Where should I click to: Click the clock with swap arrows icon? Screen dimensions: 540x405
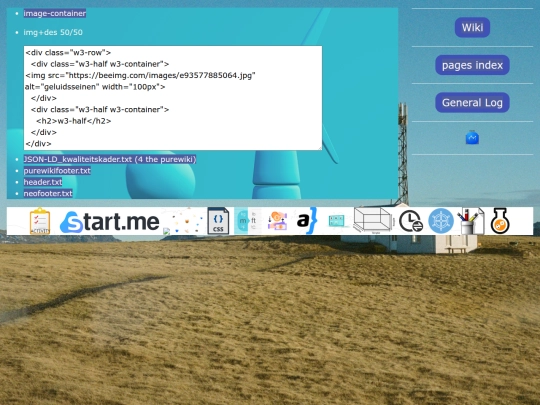pos(411,221)
